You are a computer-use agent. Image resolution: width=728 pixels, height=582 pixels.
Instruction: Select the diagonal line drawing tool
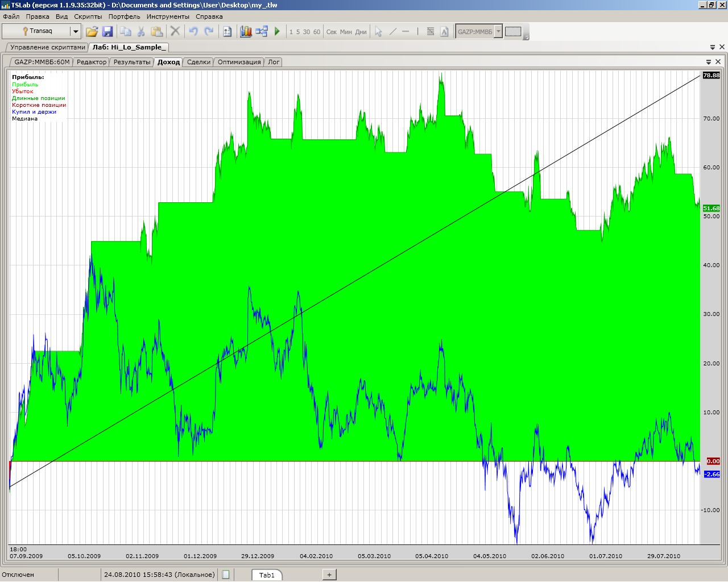(x=392, y=31)
